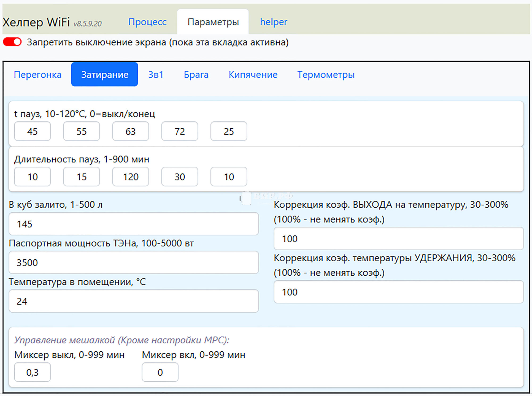
Task: Select the Параметры tab
Action: (x=213, y=22)
